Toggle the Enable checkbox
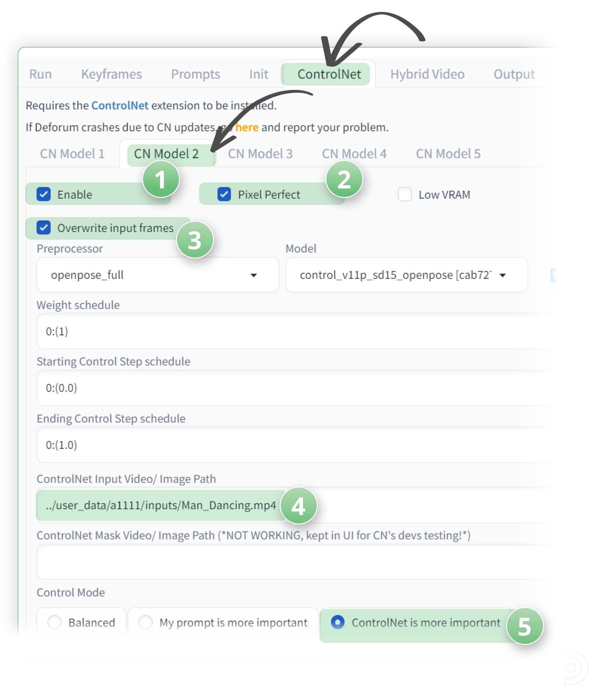 click(43, 194)
